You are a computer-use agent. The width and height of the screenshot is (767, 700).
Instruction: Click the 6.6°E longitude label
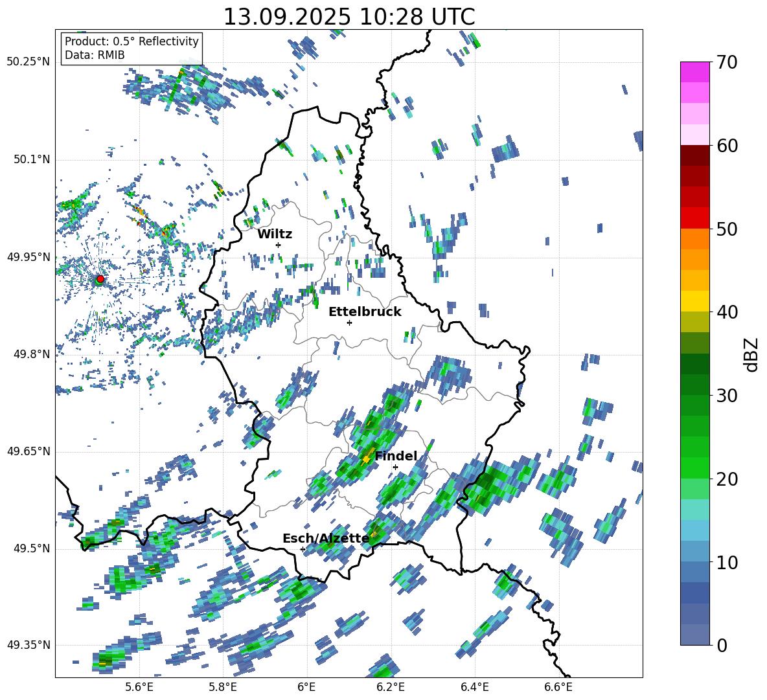click(558, 687)
